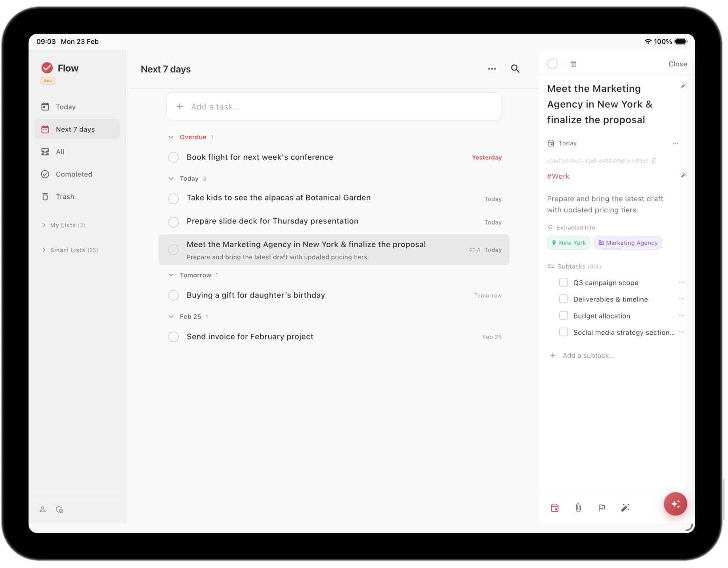Open the date picker calendar icon in detail footer
Screen dimensions: 728x568
pos(554,508)
